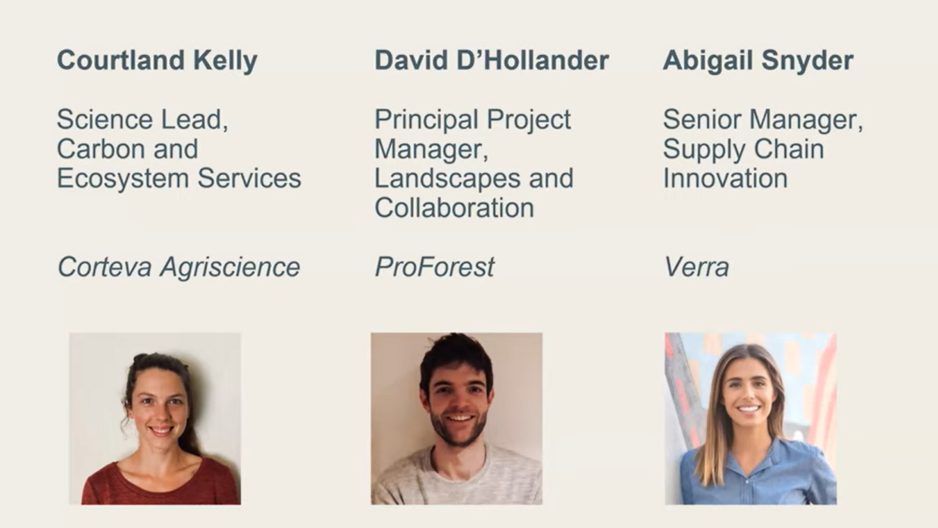The height and width of the screenshot is (528, 938).
Task: Click Courtland Kelly's portrait photo
Action: point(155,418)
